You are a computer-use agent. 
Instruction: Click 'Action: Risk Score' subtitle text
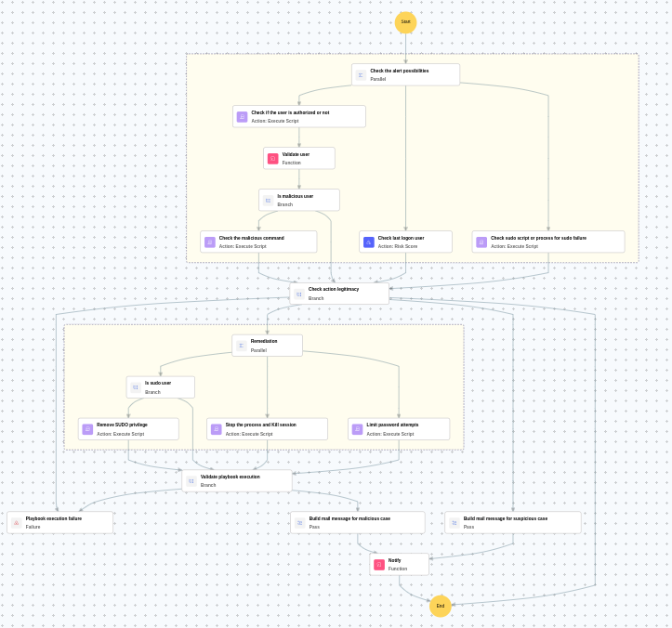(x=398, y=246)
